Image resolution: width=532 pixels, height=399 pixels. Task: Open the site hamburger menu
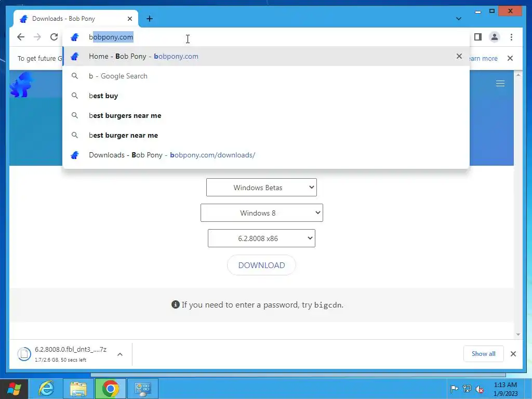[500, 84]
